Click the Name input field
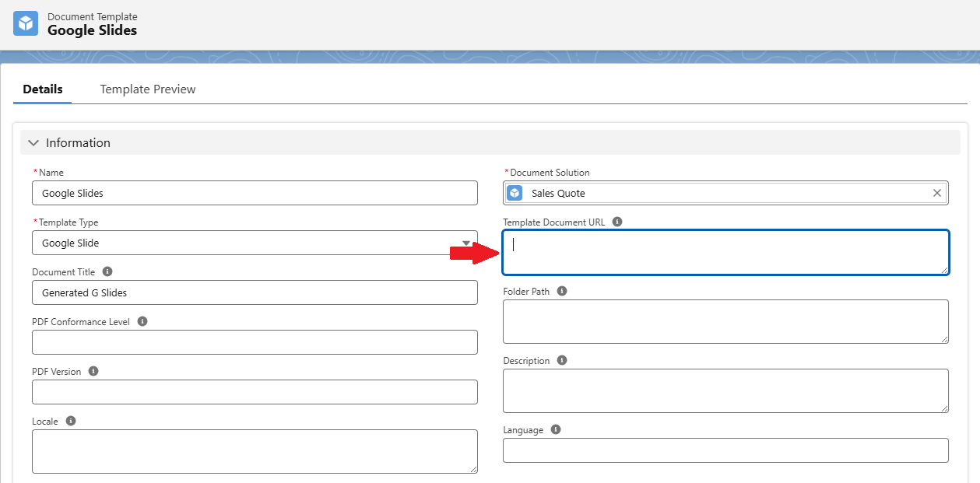 pyautogui.click(x=255, y=193)
